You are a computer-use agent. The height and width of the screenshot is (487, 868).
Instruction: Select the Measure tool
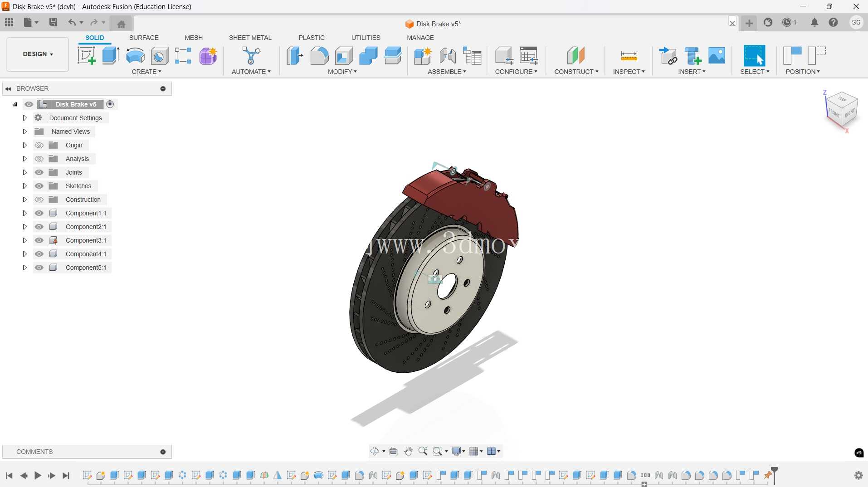point(629,56)
